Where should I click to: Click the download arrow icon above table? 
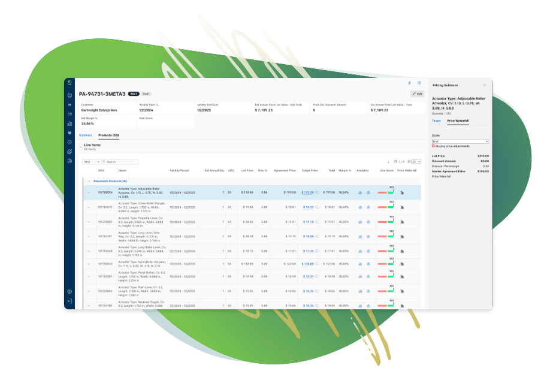click(388, 162)
